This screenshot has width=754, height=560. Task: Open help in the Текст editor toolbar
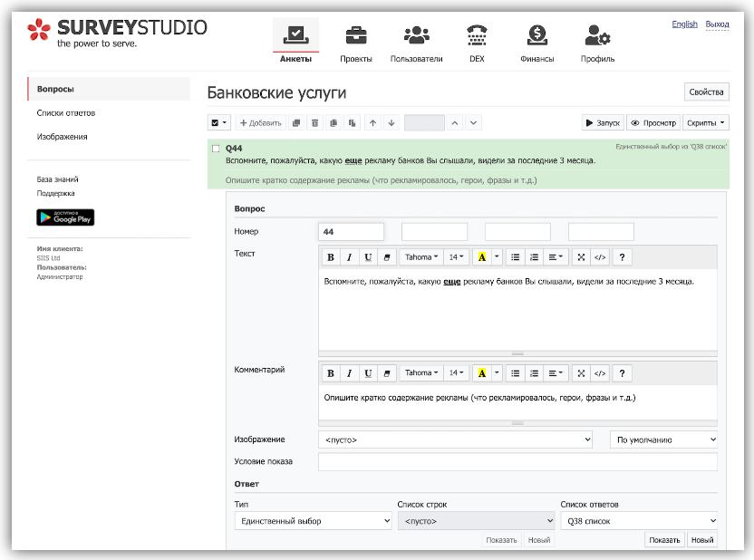tap(622, 257)
